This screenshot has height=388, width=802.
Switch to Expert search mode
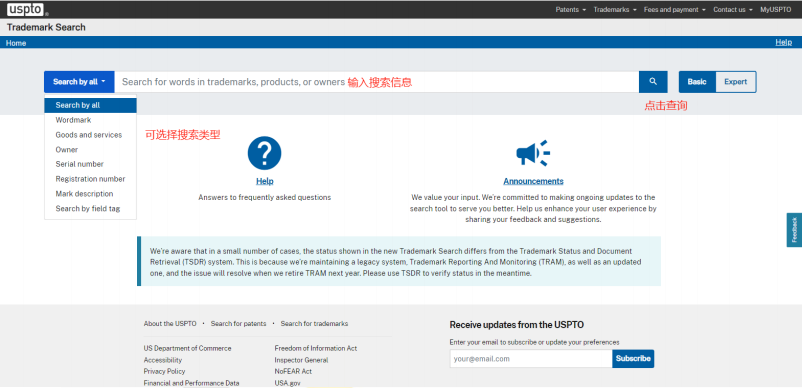[736, 82]
